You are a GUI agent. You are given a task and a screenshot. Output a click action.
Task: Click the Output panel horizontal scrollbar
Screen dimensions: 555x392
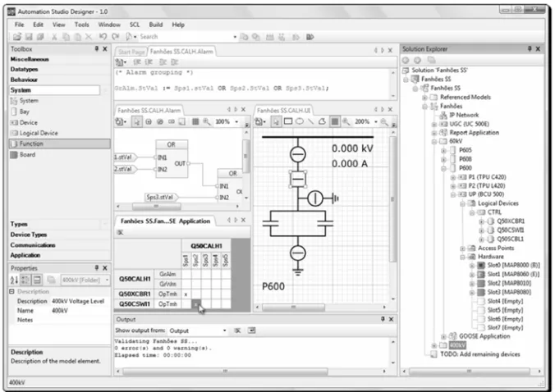tap(225, 371)
